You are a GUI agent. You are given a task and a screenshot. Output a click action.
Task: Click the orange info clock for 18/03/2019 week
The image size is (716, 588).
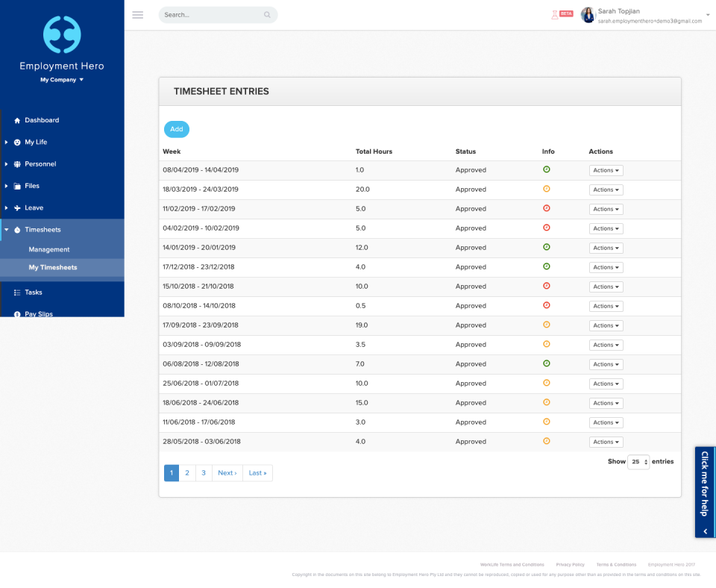click(546, 189)
